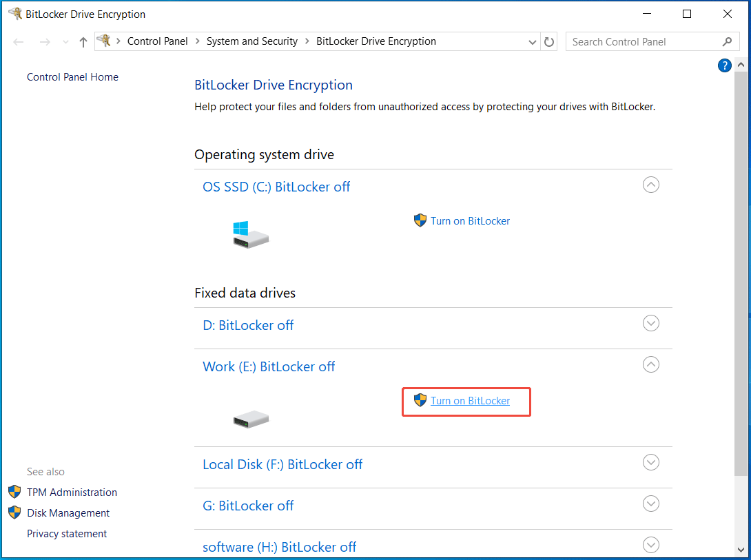Image resolution: width=751 pixels, height=560 pixels.
Task: Expand chevron after System and Security breadcrumb
Action: coord(307,41)
